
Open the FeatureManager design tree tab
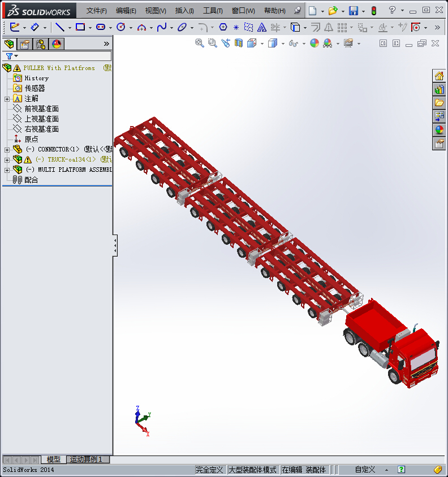point(9,44)
